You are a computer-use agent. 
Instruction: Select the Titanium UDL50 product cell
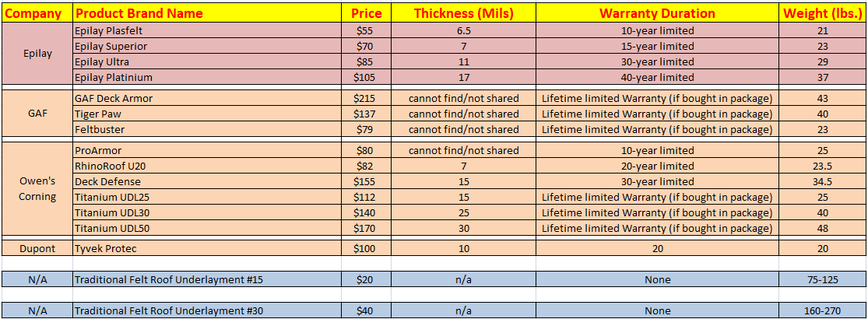coord(207,228)
